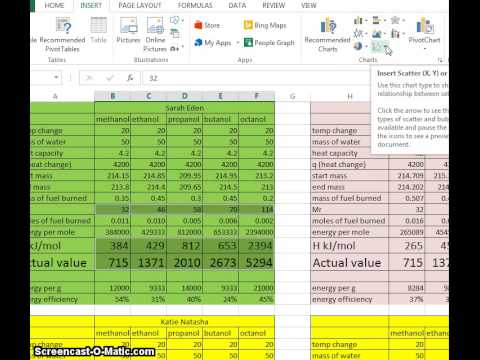Open the Bing Maps app

tap(265, 25)
